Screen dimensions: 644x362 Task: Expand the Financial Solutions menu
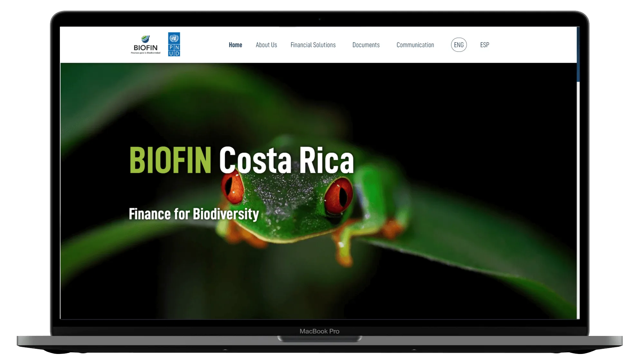pyautogui.click(x=313, y=45)
